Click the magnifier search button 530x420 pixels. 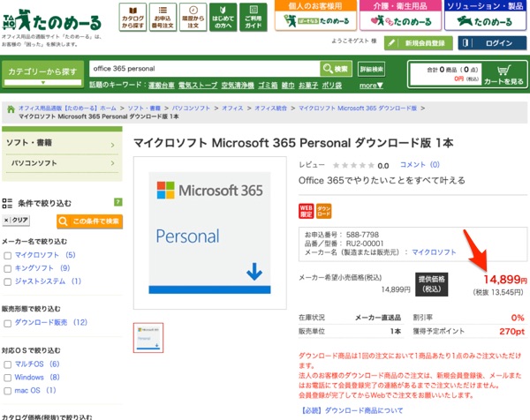[x=336, y=69]
